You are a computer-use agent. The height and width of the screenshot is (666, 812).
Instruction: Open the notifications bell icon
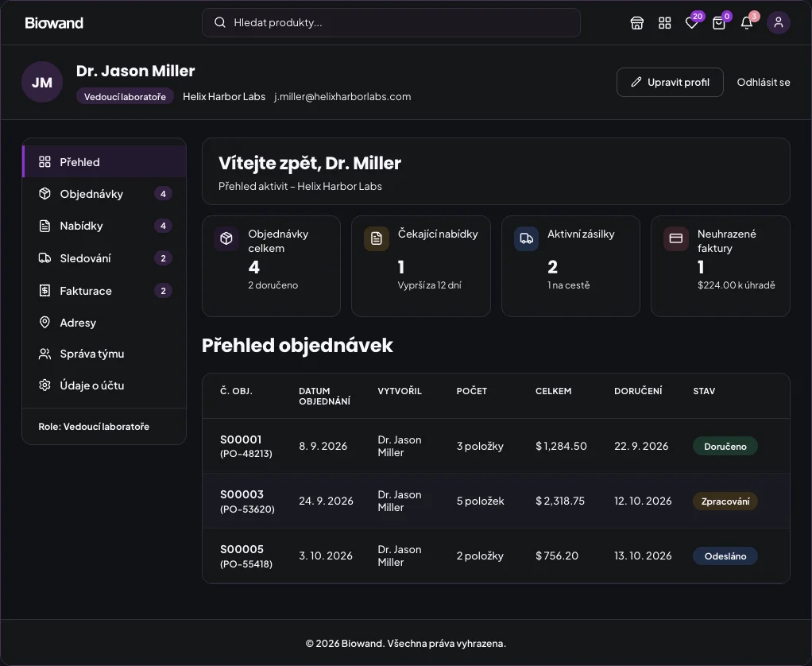746,23
